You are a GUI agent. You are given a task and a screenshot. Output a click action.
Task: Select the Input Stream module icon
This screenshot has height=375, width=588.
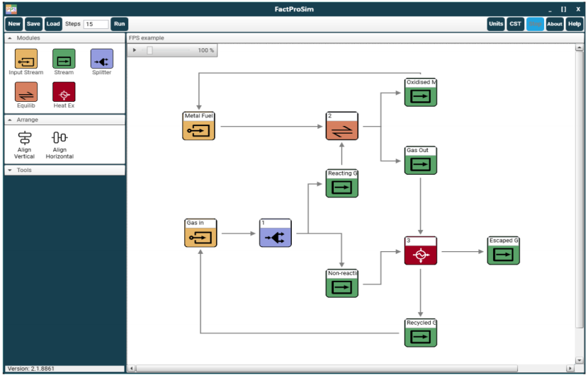[26, 59]
